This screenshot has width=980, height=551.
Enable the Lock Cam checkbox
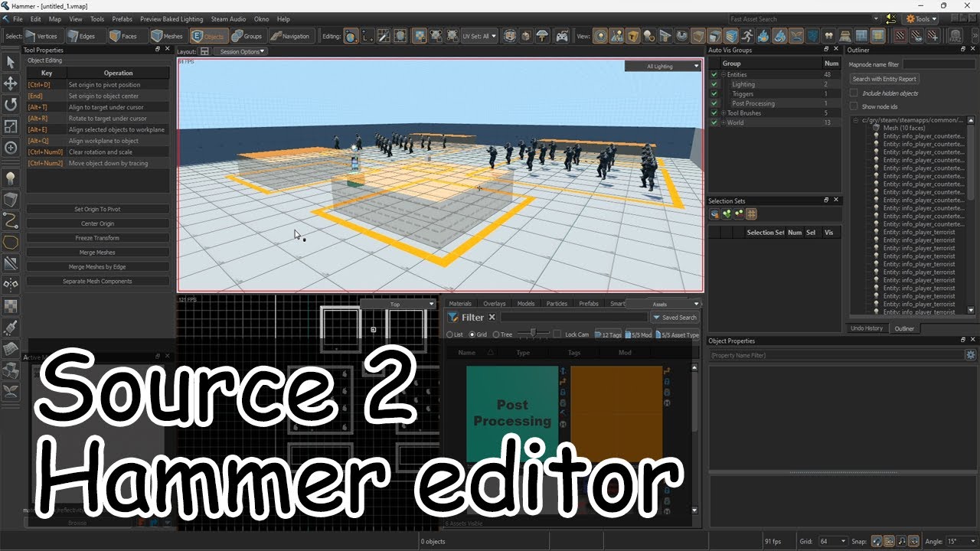point(557,334)
